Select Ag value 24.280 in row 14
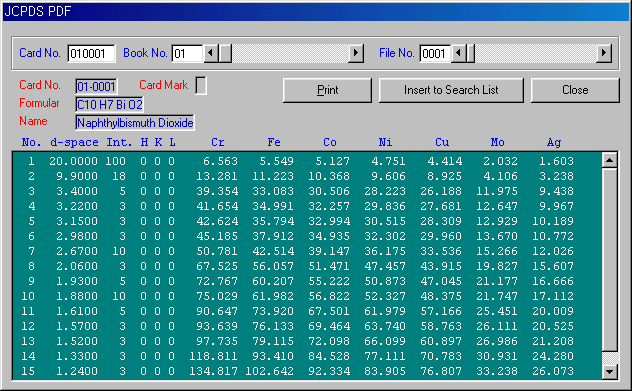The image size is (632, 391). [x=553, y=356]
